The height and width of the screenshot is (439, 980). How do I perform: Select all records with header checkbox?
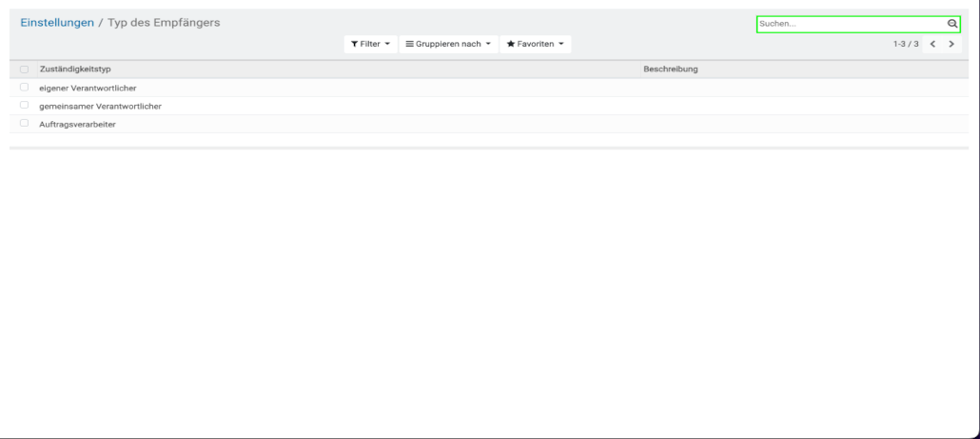click(24, 70)
